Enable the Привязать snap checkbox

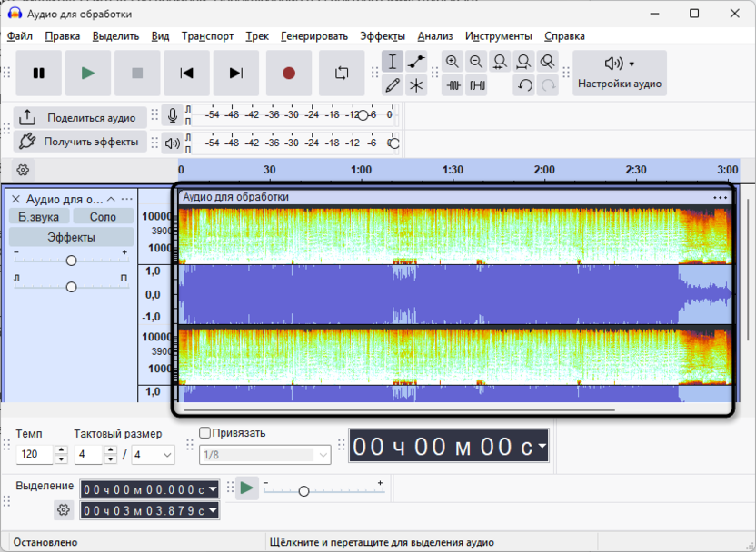(205, 433)
